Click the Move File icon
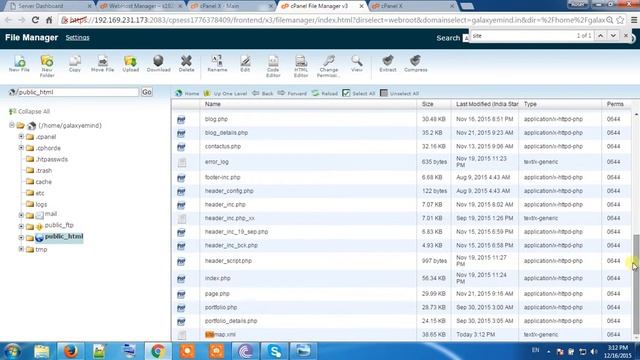640x360 pixels. point(102,64)
